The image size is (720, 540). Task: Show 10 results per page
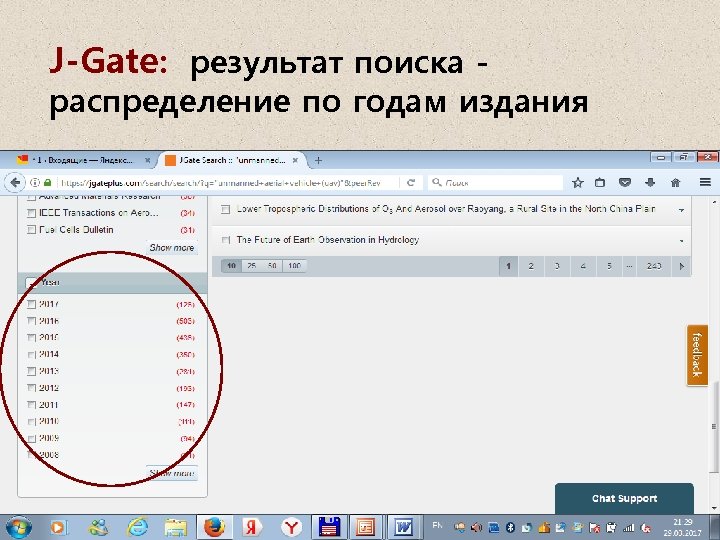tap(231, 266)
